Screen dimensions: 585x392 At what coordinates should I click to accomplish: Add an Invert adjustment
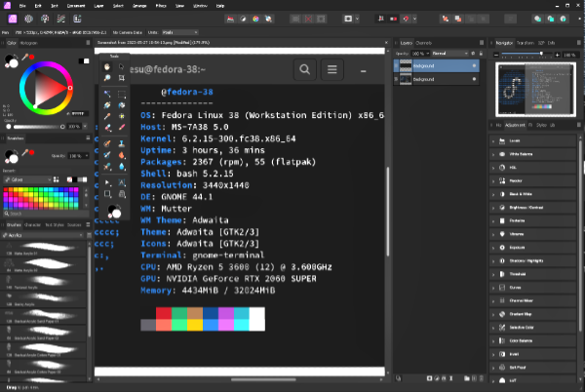point(532,354)
